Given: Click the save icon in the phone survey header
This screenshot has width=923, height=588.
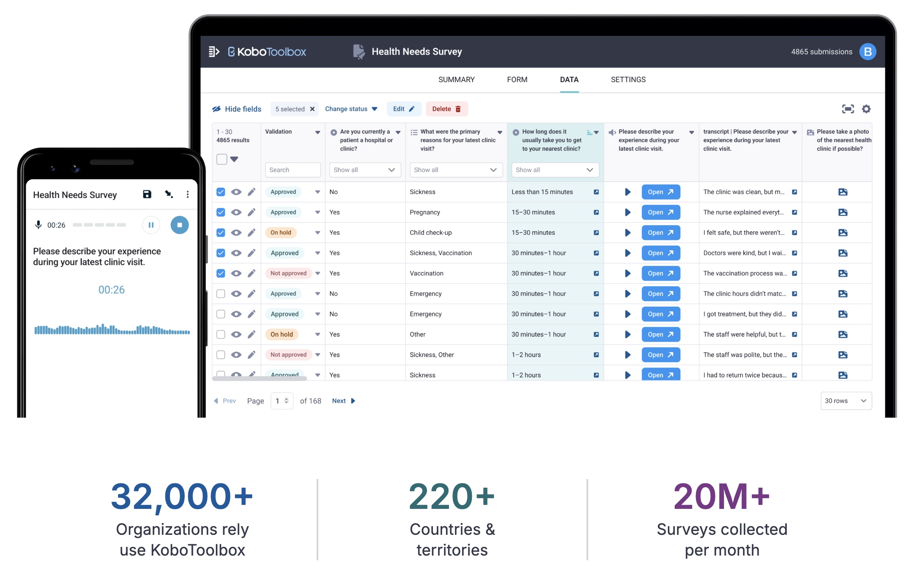Looking at the screenshot, I should pyautogui.click(x=147, y=195).
